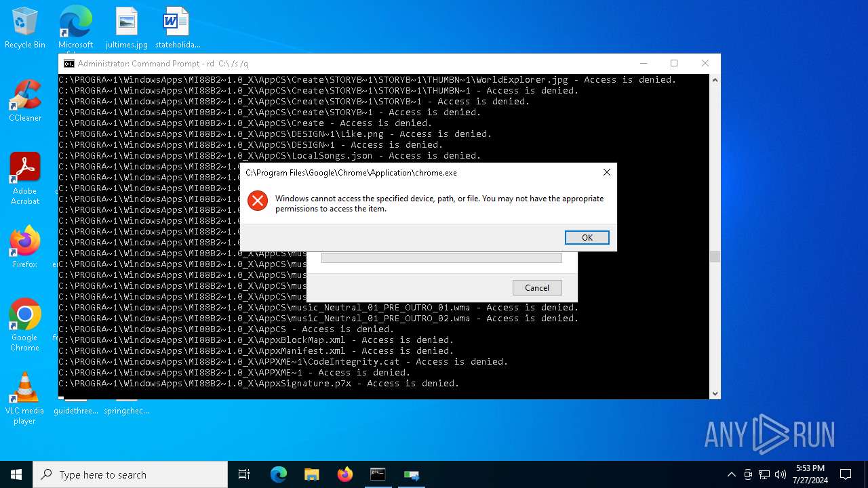The image size is (868, 488).
Task: Open the notification center icon
Action: (x=846, y=474)
